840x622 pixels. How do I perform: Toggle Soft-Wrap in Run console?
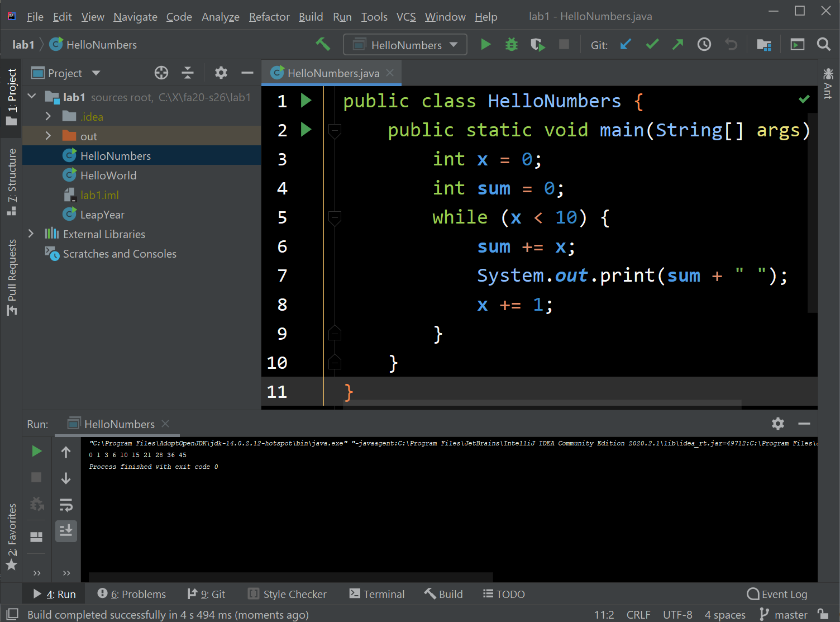tap(66, 505)
